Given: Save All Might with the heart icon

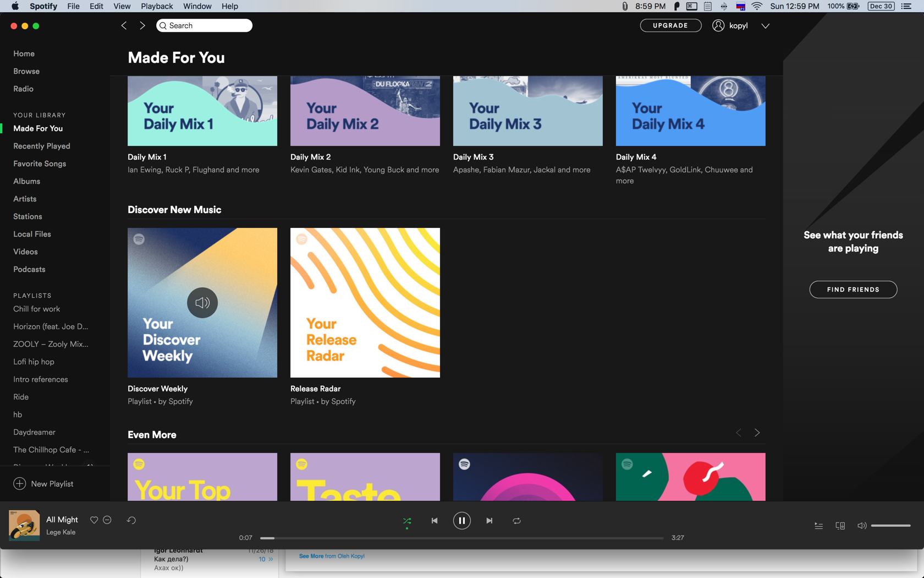Looking at the screenshot, I should click(94, 520).
